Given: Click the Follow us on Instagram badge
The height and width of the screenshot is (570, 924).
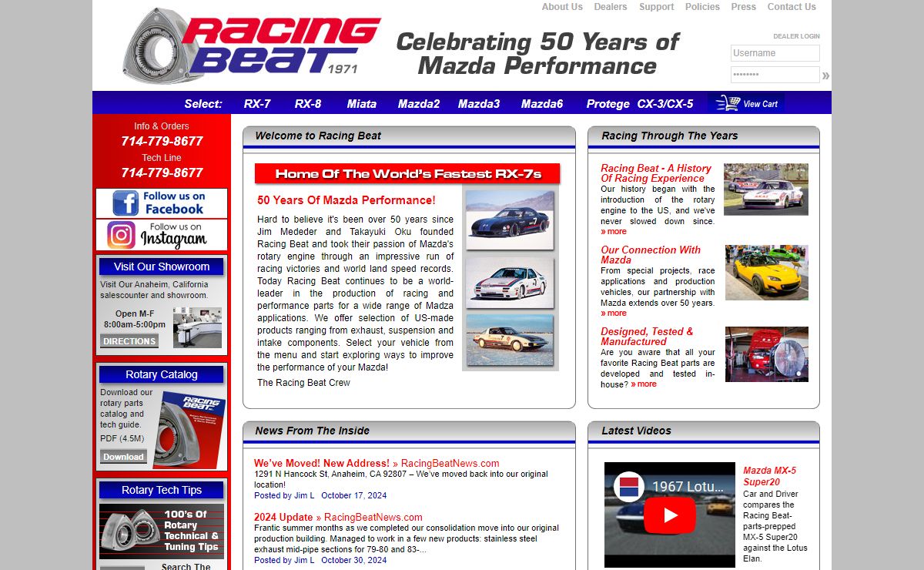Looking at the screenshot, I should point(162,235).
